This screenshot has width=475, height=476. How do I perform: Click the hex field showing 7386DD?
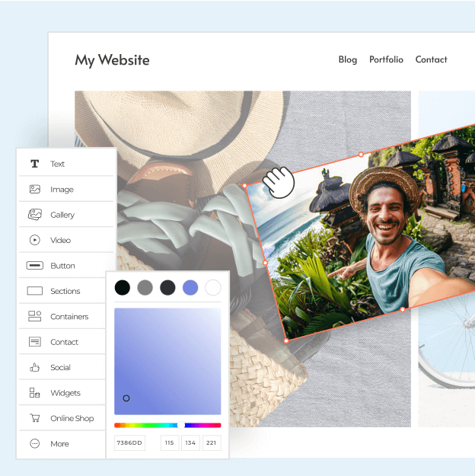(x=129, y=443)
